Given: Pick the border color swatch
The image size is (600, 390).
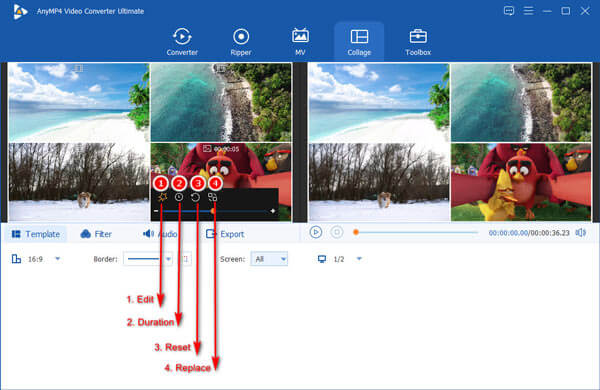Looking at the screenshot, I should click(x=186, y=259).
